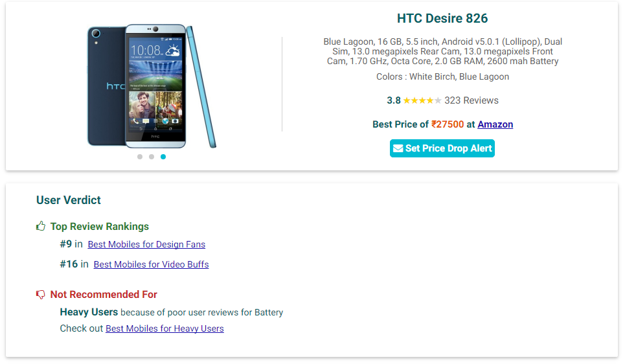Click the 3.8 rating number
The width and height of the screenshot is (625, 364).
393,100
